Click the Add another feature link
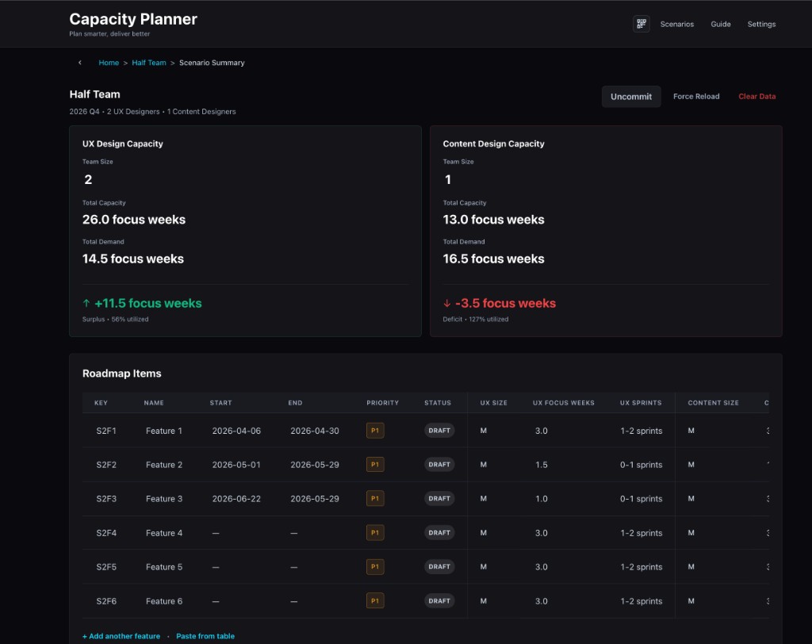The width and height of the screenshot is (812, 644). point(121,636)
